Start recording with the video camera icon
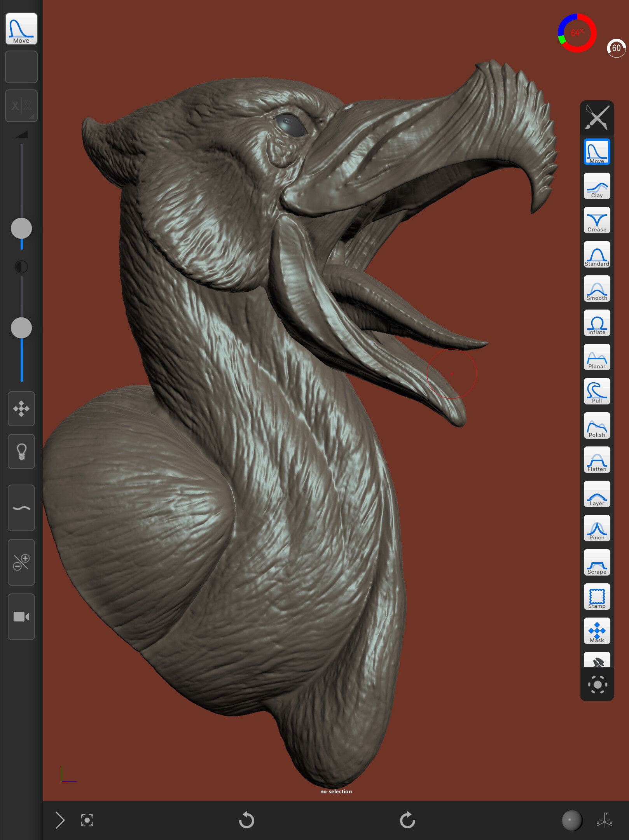This screenshot has height=840, width=629. (x=21, y=617)
